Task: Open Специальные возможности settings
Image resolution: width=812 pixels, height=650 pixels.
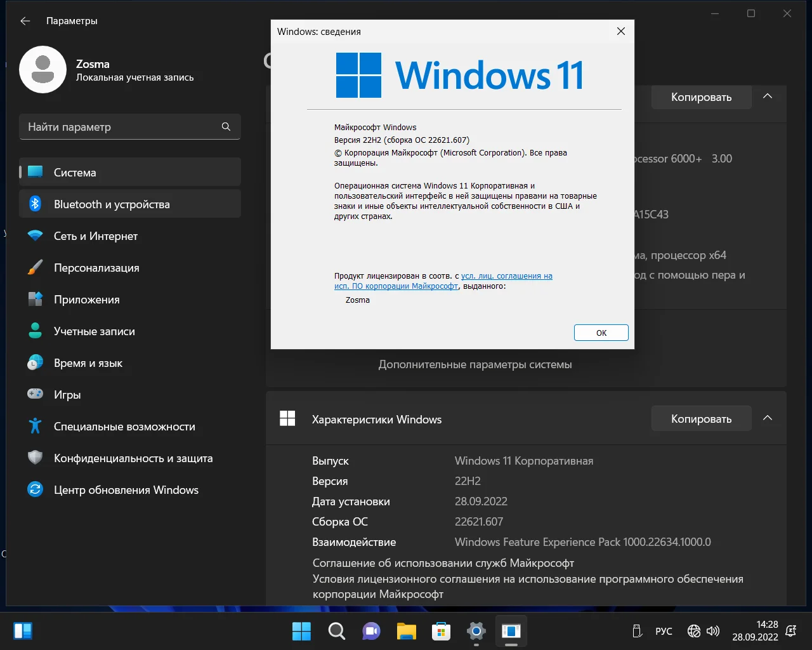Action: [130, 426]
